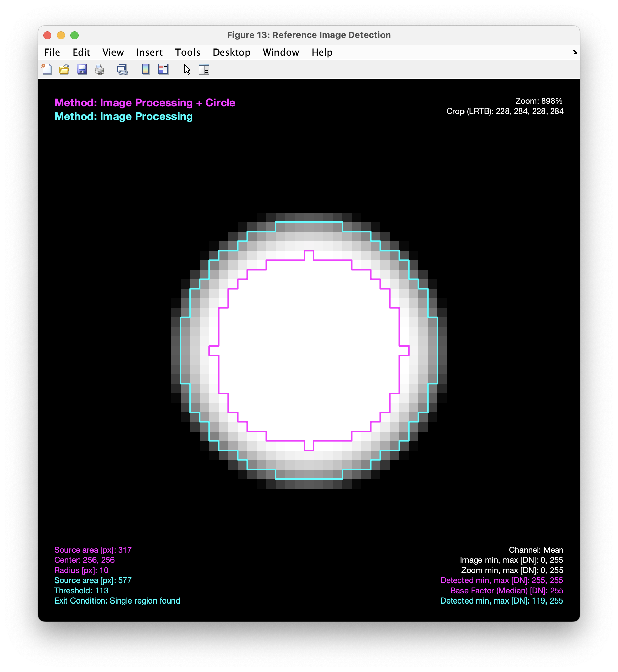
Task: Click the Print Figure icon
Action: click(x=100, y=69)
